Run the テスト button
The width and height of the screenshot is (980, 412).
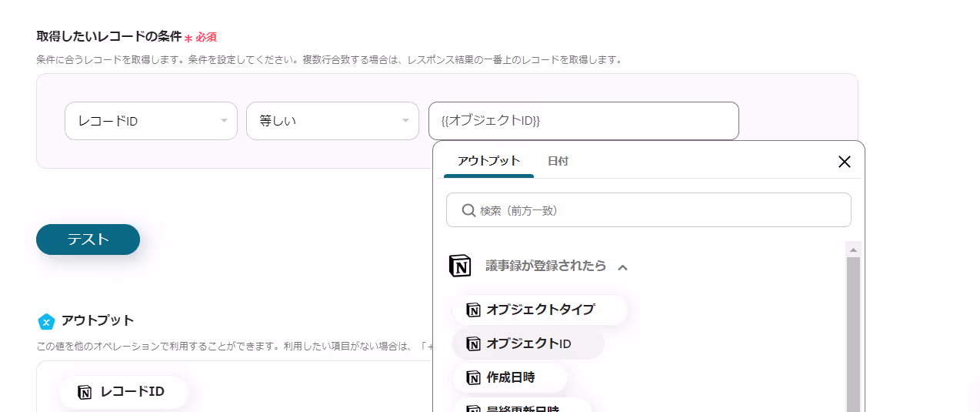point(88,239)
